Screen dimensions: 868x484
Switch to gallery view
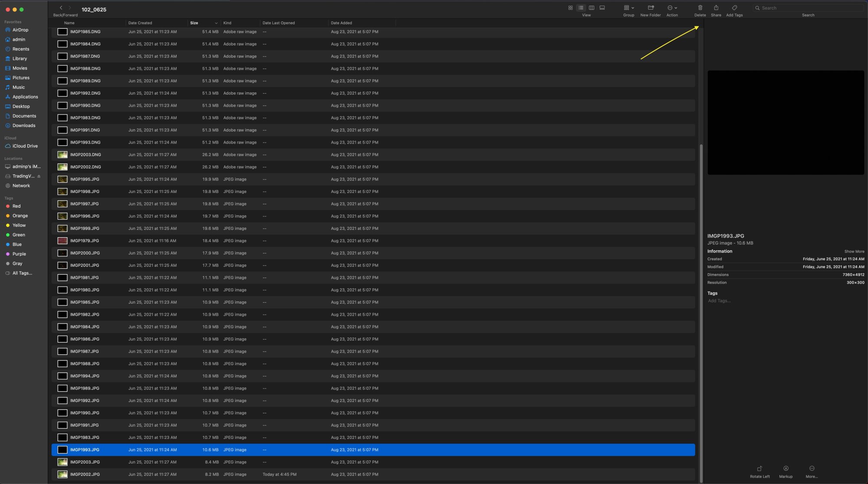pos(602,7)
